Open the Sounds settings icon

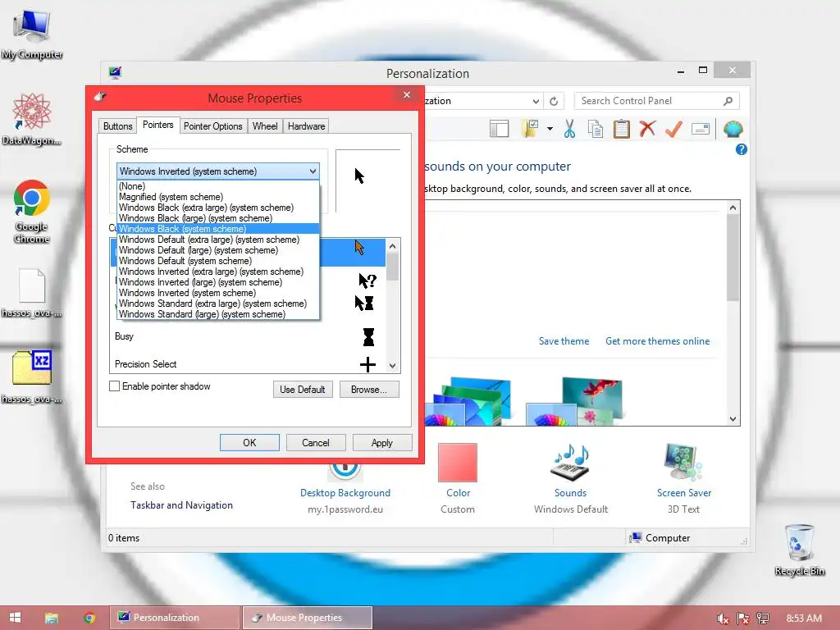point(570,463)
